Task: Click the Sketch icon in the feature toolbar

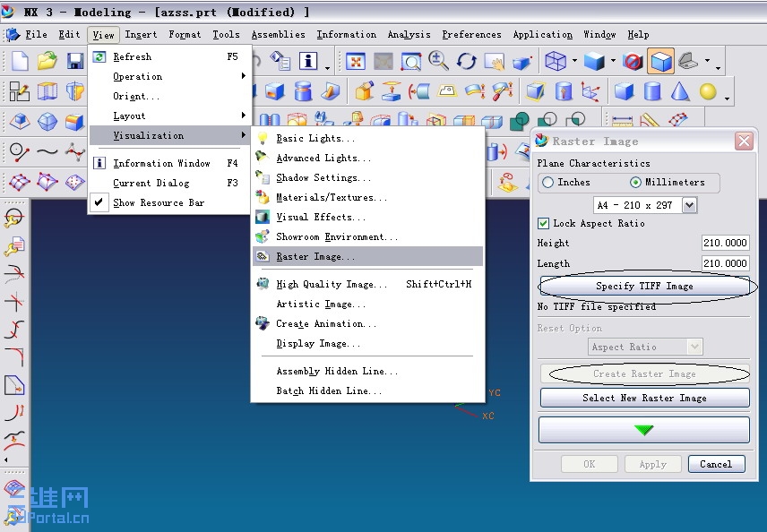Action: pyautogui.click(x=20, y=91)
